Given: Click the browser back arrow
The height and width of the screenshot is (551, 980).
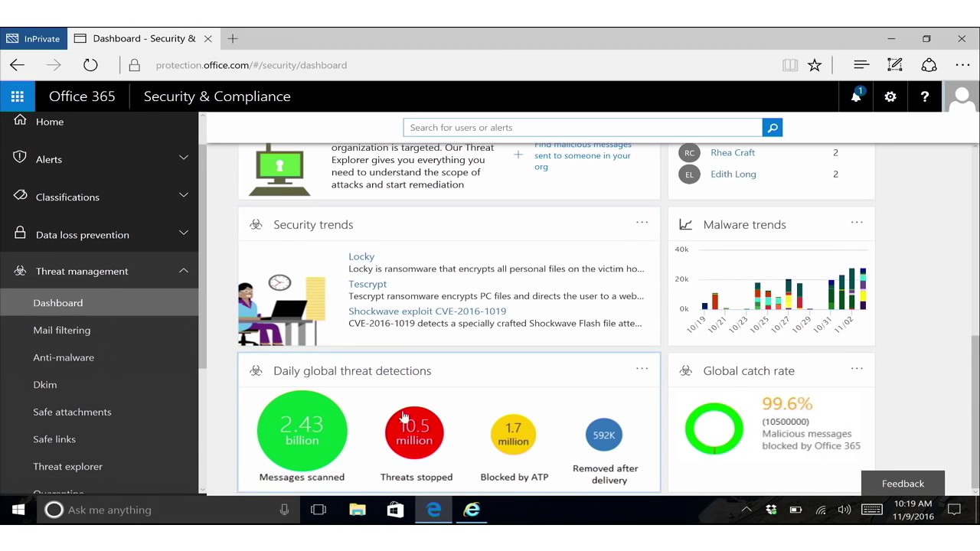Looking at the screenshot, I should pos(17,65).
